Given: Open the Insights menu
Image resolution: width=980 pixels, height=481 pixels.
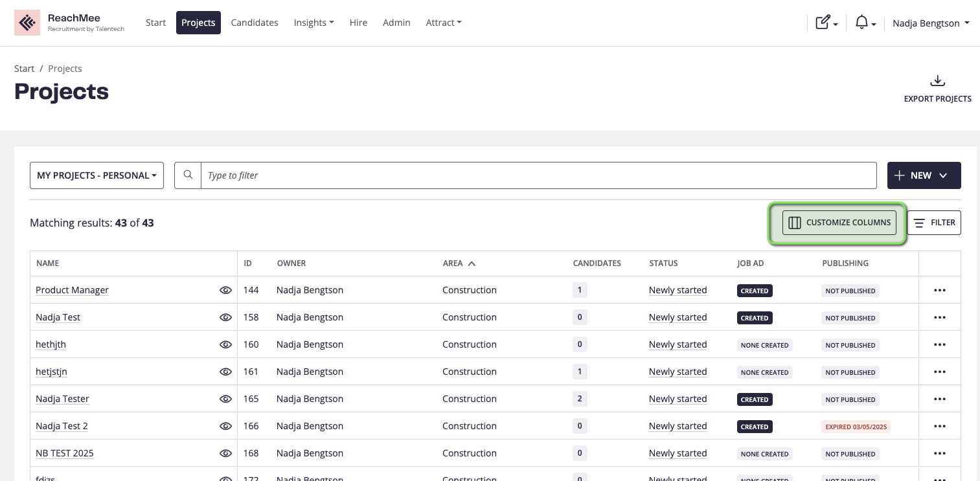Looking at the screenshot, I should pos(313,23).
